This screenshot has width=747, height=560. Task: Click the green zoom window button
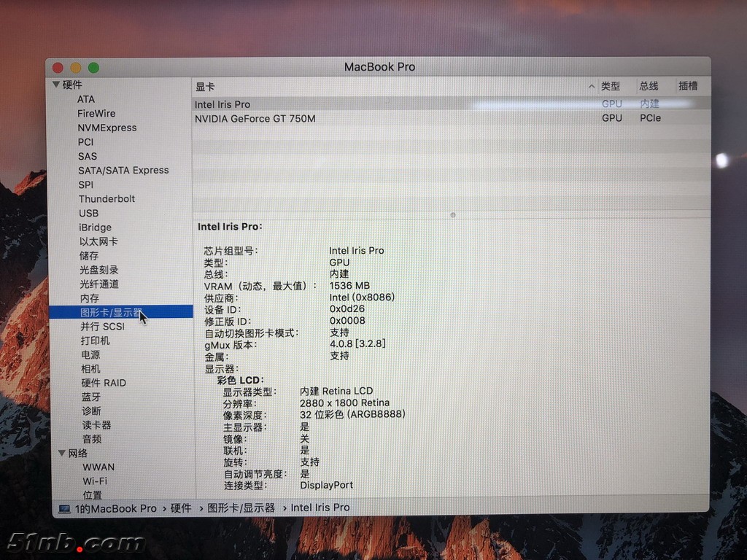pyautogui.click(x=93, y=66)
